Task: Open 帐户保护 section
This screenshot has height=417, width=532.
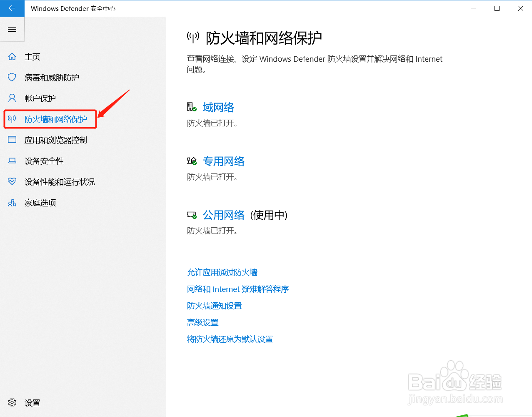Action: (40, 98)
